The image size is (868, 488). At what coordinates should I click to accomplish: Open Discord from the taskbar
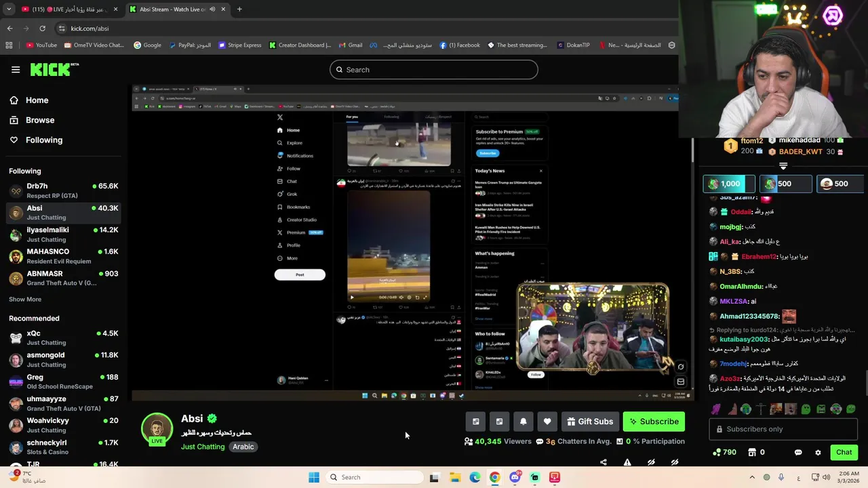515,477
